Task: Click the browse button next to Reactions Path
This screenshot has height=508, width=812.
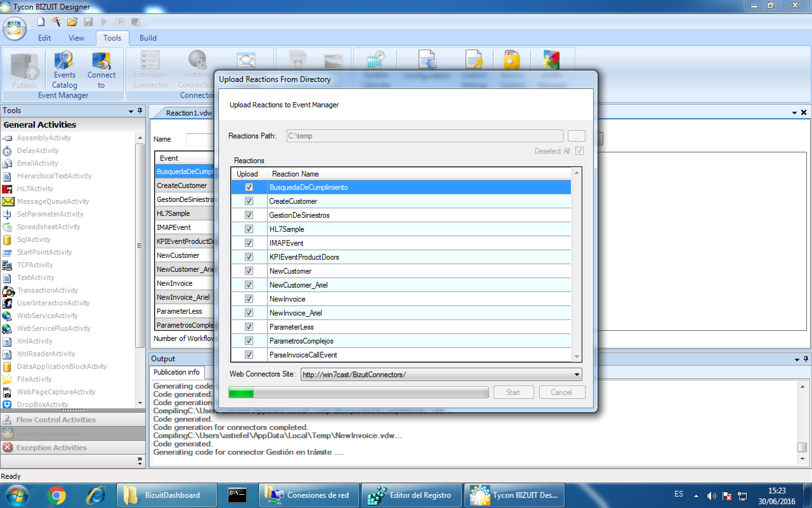Action: tap(576, 136)
